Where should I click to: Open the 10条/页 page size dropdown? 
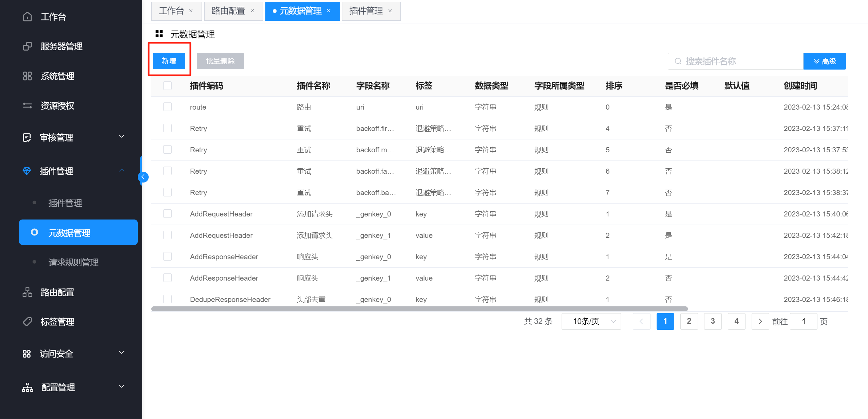point(591,321)
